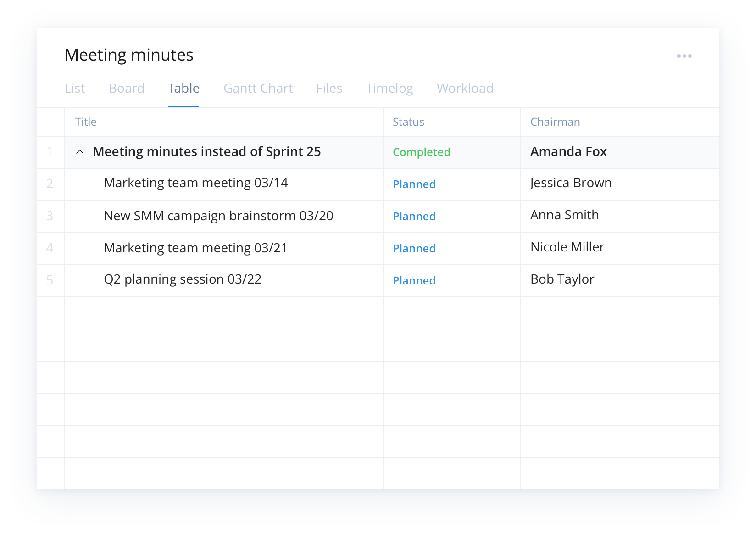Select row number 4 for Marketing team meeting 03/21
756x535 pixels.
click(x=50, y=248)
